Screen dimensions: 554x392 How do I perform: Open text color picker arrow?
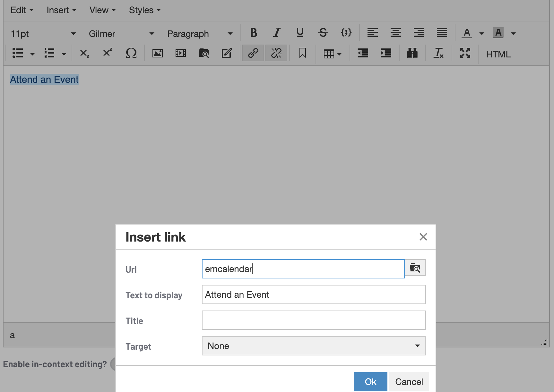pos(481,33)
